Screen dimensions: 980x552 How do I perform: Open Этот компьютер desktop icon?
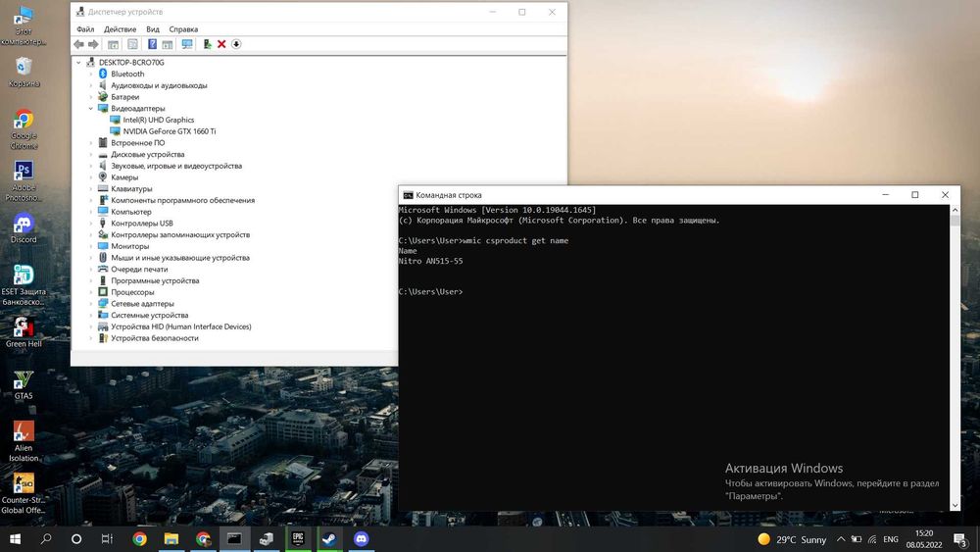[24, 25]
